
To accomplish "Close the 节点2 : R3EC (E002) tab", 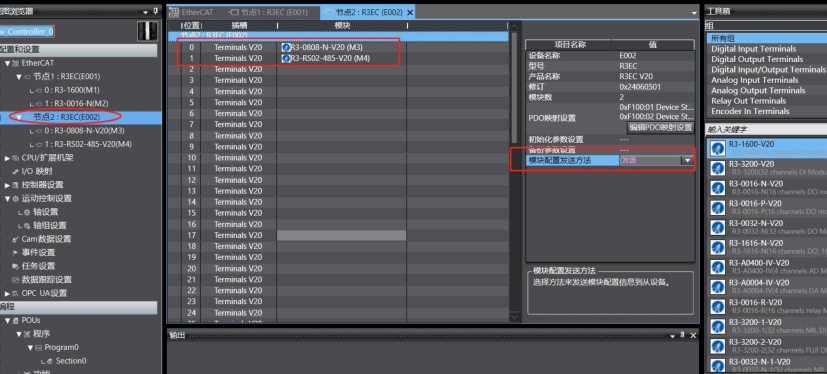I will point(410,12).
